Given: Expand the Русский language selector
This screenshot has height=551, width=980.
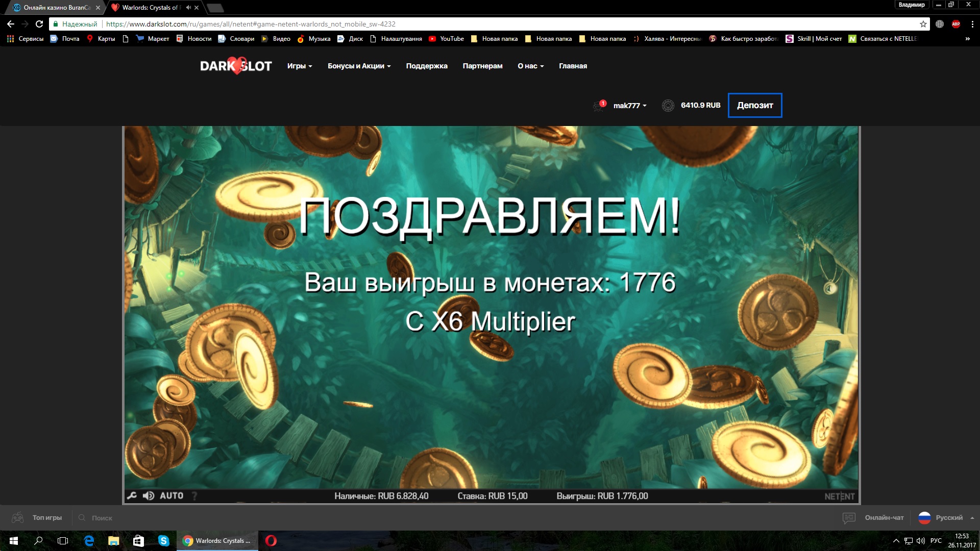Looking at the screenshot, I should click(x=954, y=517).
